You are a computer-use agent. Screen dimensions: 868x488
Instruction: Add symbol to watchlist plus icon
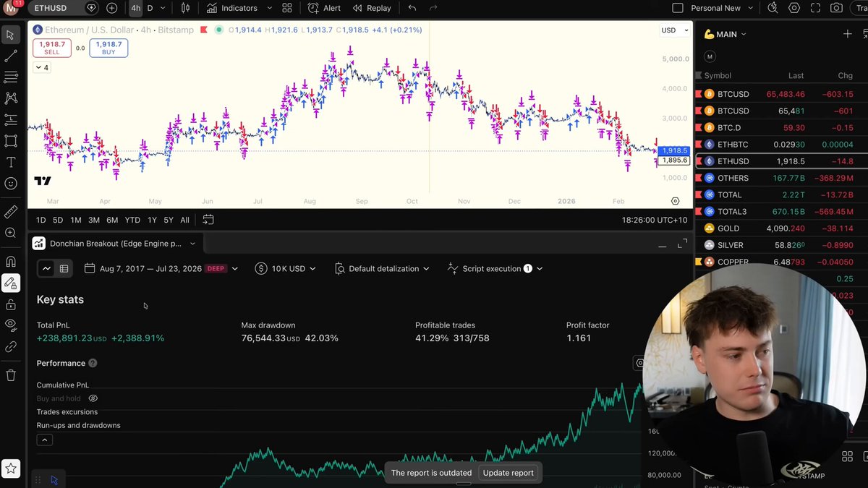click(848, 34)
